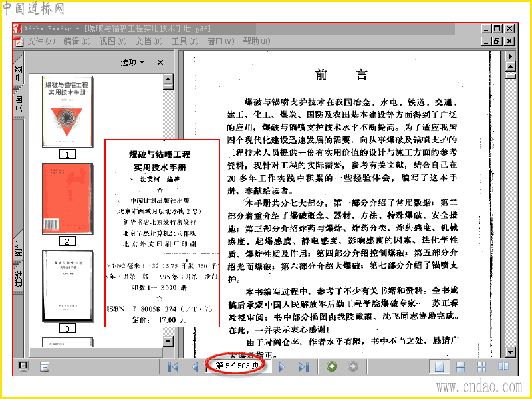Advance to the next page
The width and height of the screenshot is (532, 399).
pos(282,367)
